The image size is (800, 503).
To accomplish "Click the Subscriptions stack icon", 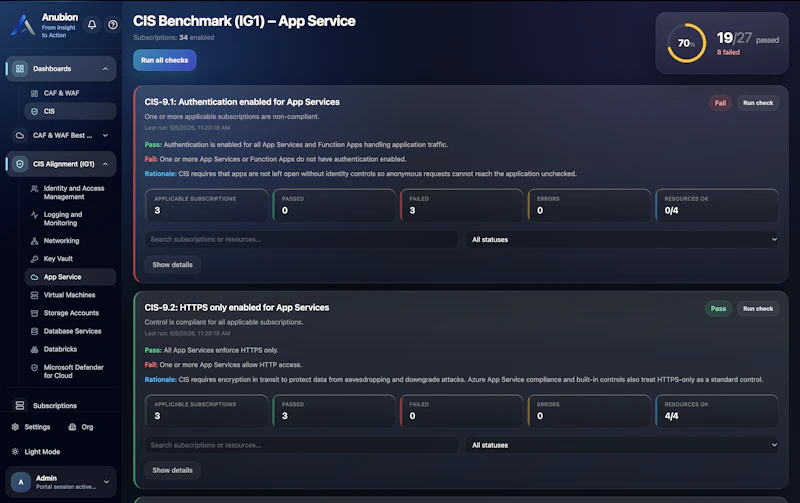I will tap(20, 406).
